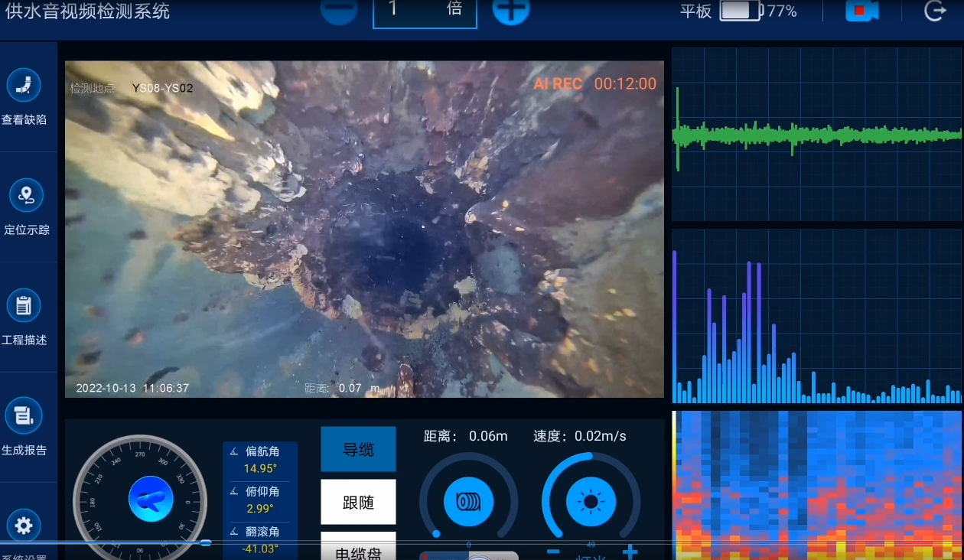Viewport: 964px width, 560px height.
Task: Click 生成报告 generate report icon
Action: tap(24, 415)
